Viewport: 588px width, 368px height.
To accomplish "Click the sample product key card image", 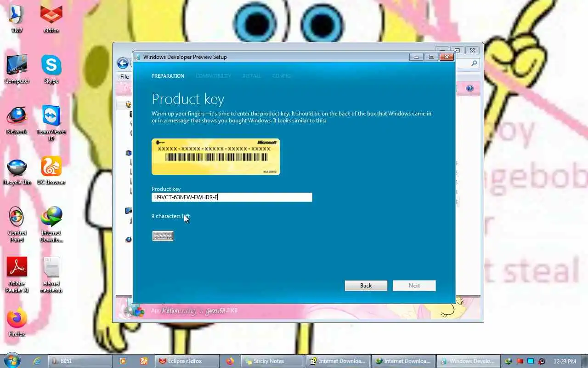I will 215,157.
